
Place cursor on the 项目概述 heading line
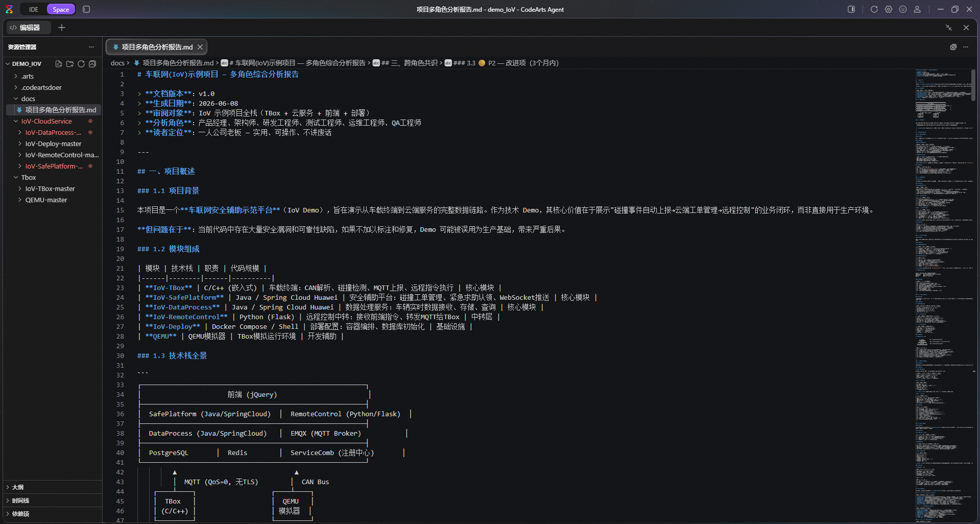click(166, 171)
